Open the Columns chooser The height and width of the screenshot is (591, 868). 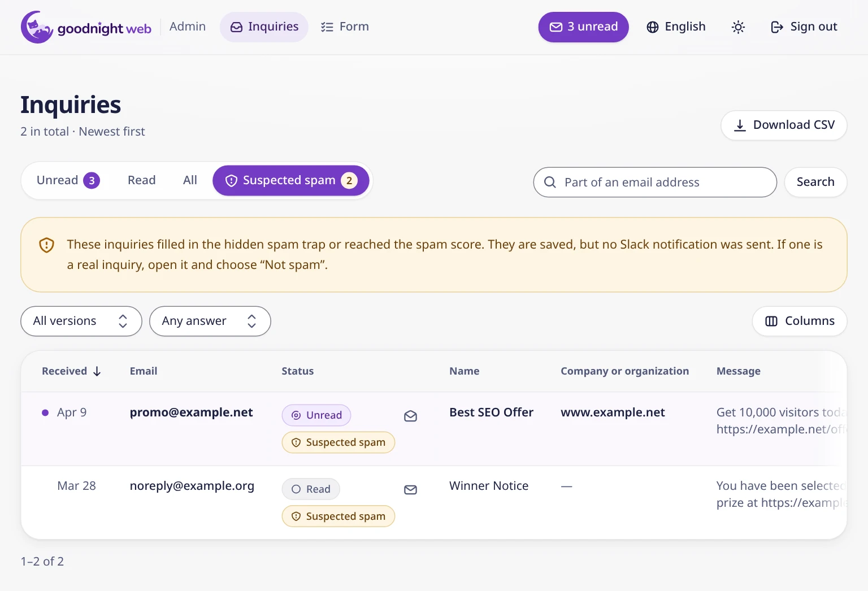800,321
